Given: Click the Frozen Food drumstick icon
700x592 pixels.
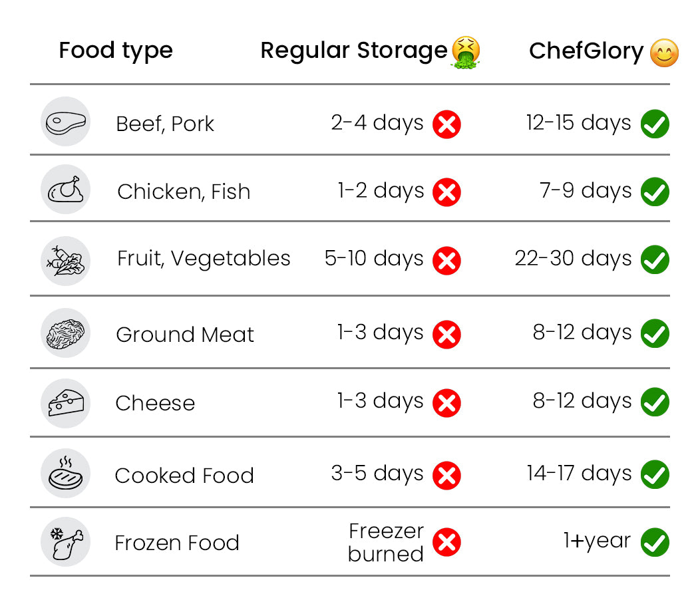Looking at the screenshot, I should click(65, 541).
